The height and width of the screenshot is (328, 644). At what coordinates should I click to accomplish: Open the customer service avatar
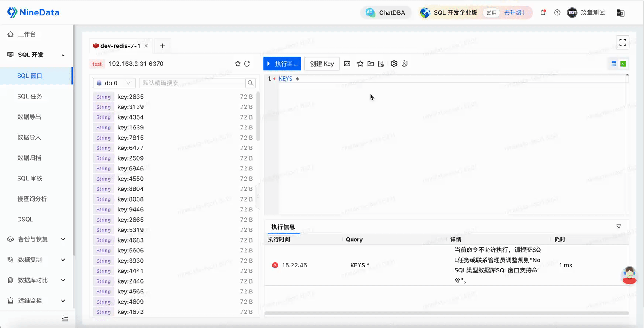coord(629,275)
